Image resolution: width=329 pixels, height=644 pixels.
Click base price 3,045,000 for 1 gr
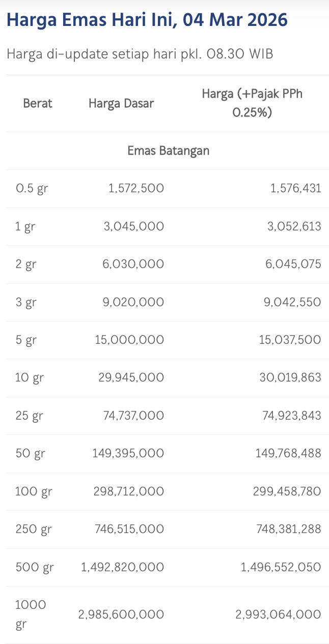click(134, 226)
